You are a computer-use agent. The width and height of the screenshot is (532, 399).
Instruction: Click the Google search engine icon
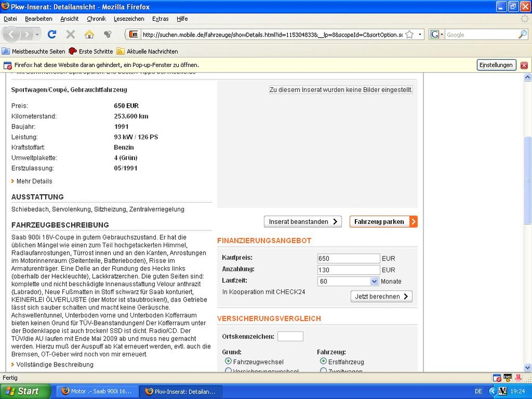(434, 34)
